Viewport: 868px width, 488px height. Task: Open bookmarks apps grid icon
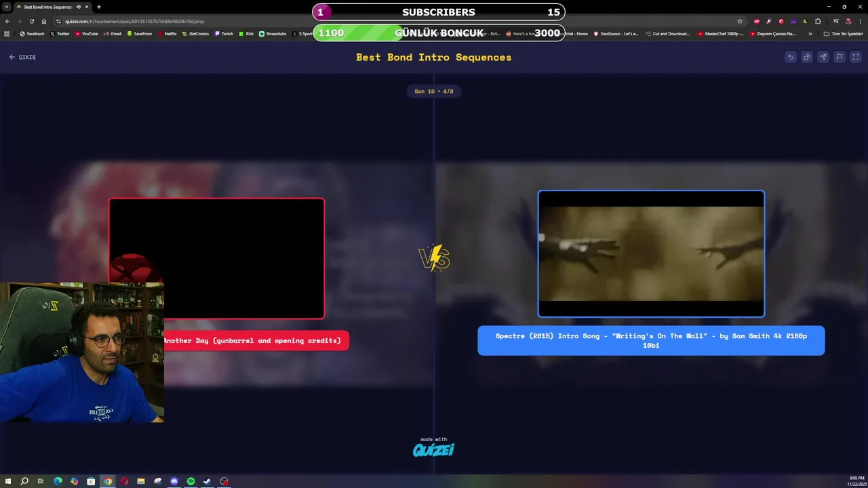pyautogui.click(x=7, y=34)
